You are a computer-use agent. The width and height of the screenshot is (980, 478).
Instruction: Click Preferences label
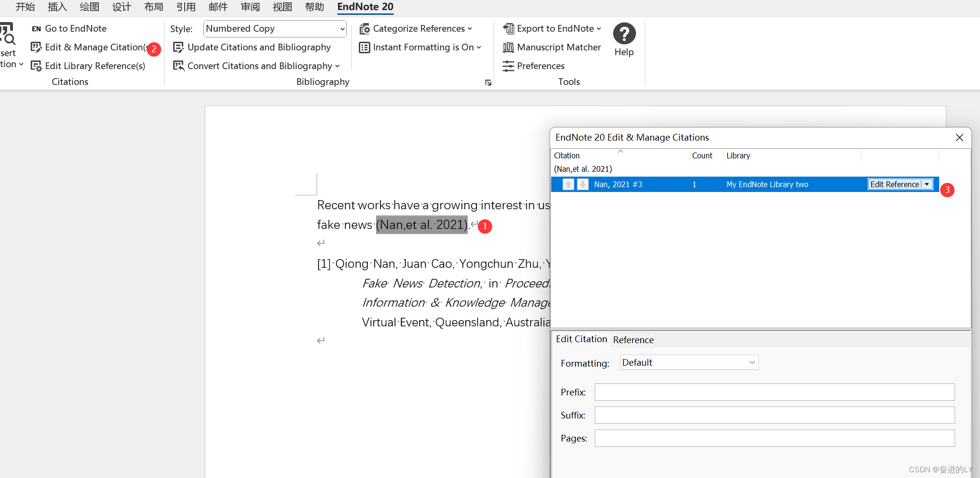(x=541, y=66)
